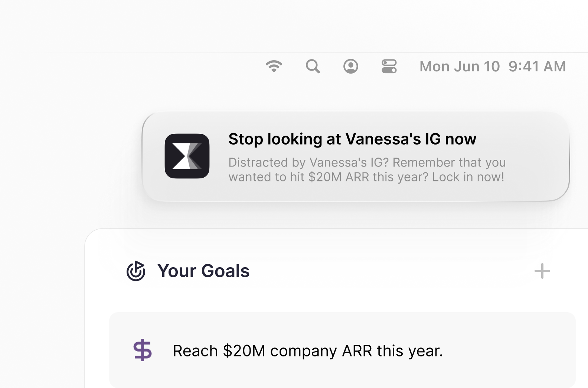Viewport: 588px width, 388px height.
Task: Click 'Lock in now!' in the notification
Action: (x=468, y=177)
